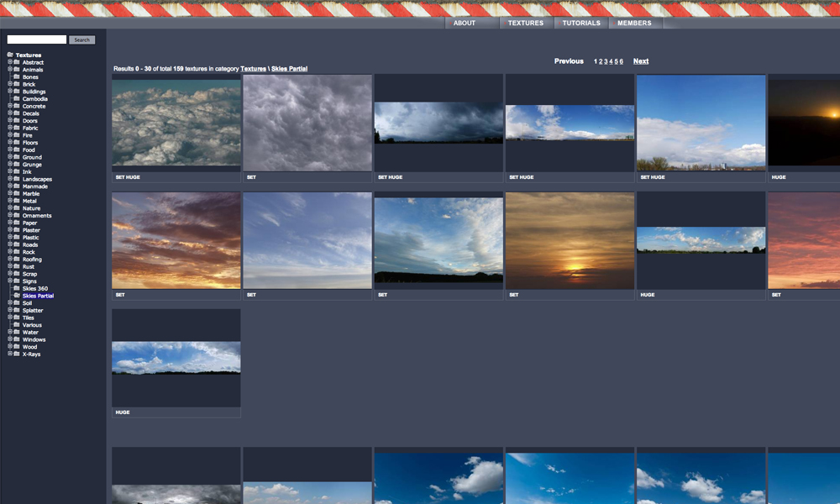This screenshot has width=840, height=504.
Task: Expand the Animals tree node
Action: coord(9,69)
